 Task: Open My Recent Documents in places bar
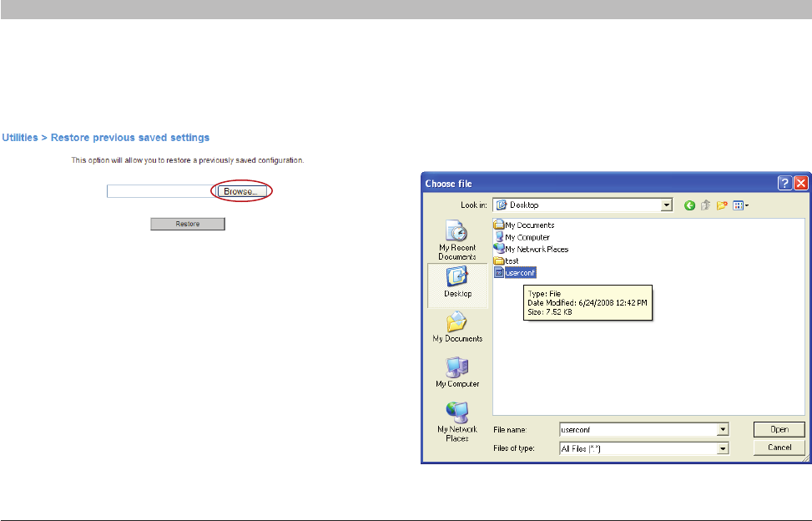click(456, 240)
